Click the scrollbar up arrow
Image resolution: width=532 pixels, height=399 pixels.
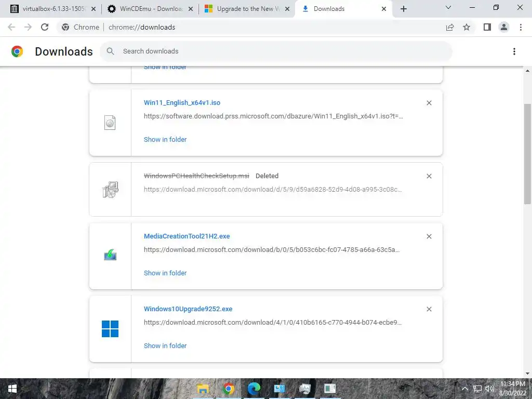point(527,71)
